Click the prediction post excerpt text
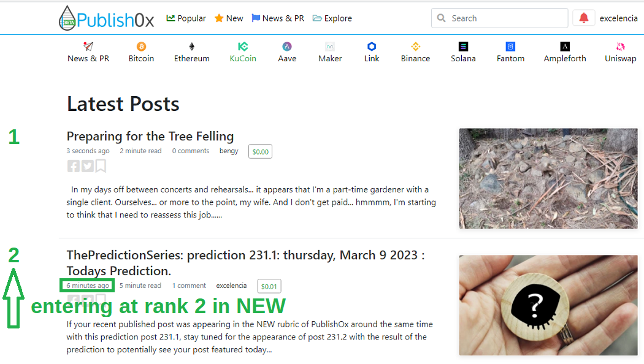The height and width of the screenshot is (364, 644). pyautogui.click(x=250, y=337)
